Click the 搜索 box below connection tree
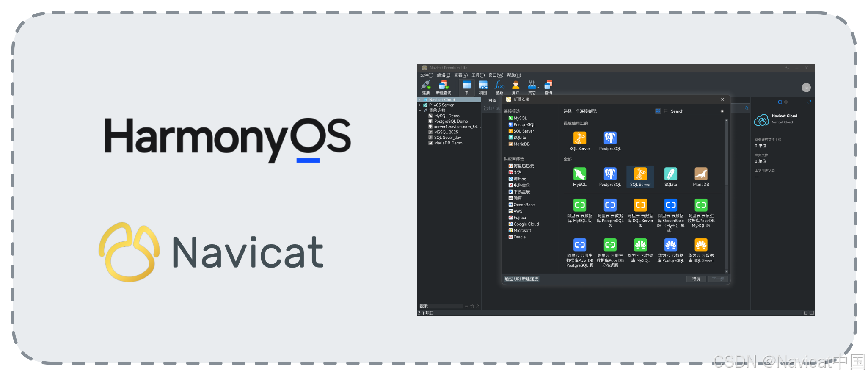The width and height of the screenshot is (868, 376). 441,306
